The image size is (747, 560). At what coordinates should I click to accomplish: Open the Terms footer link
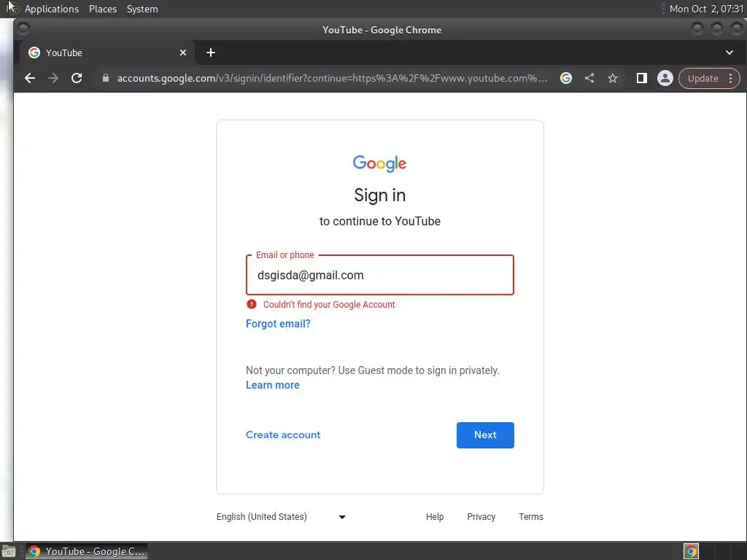pyautogui.click(x=531, y=517)
